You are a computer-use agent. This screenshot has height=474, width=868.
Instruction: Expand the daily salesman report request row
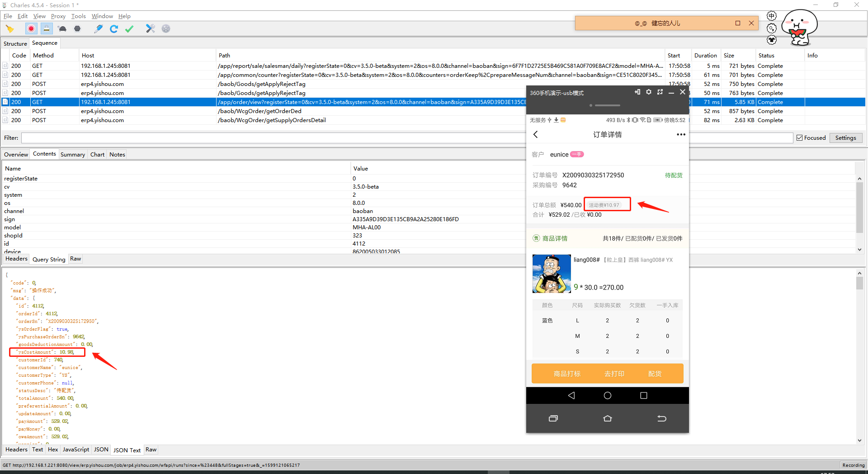tap(5, 66)
